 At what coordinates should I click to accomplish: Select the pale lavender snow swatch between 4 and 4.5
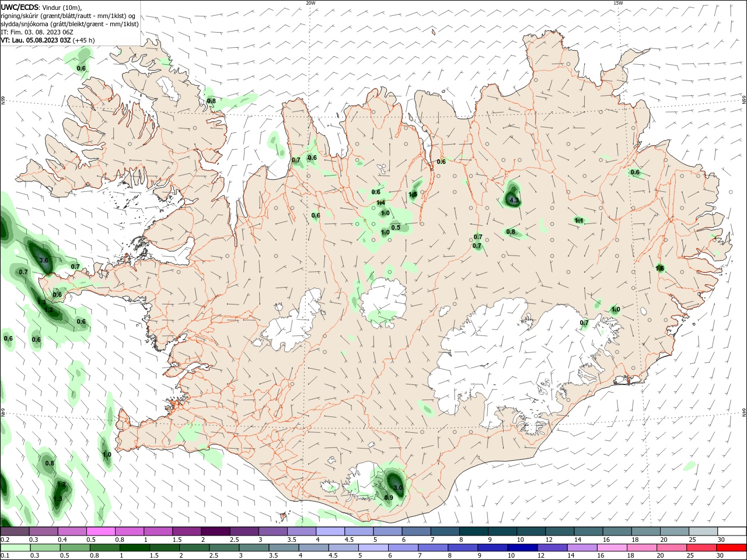330,531
